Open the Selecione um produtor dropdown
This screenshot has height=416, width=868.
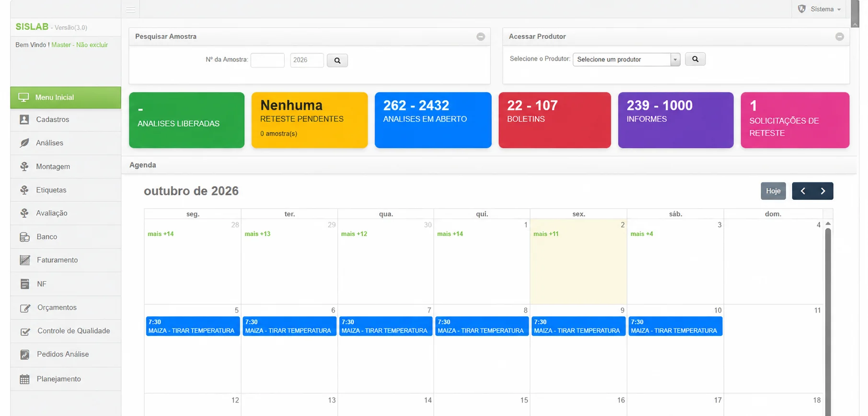click(626, 59)
